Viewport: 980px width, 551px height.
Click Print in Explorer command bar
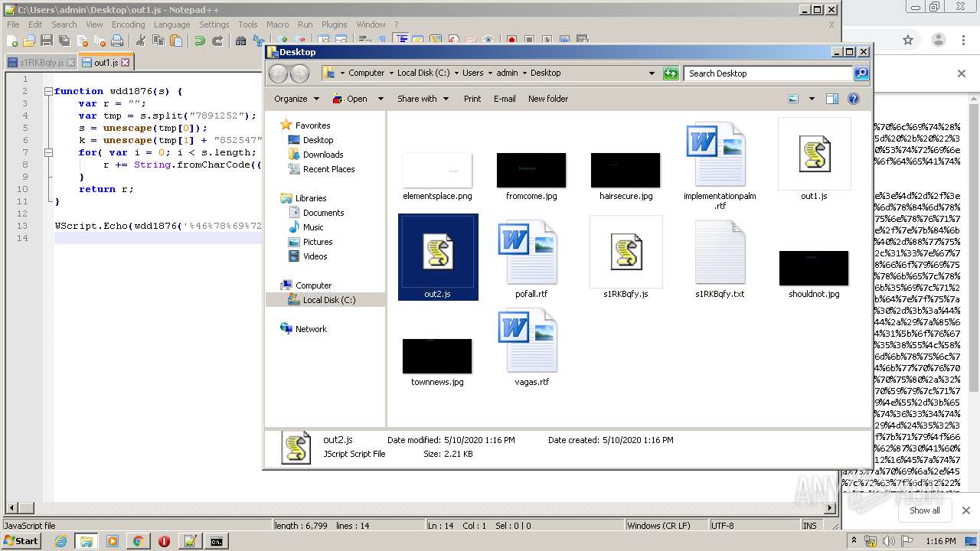pos(472,99)
